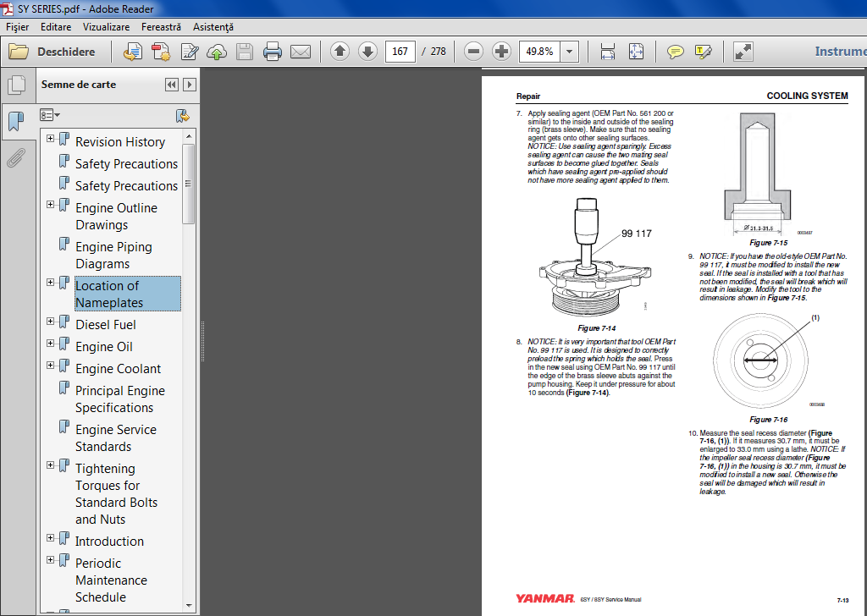Open the Engine Piping Diagrams bookmark

(113, 256)
